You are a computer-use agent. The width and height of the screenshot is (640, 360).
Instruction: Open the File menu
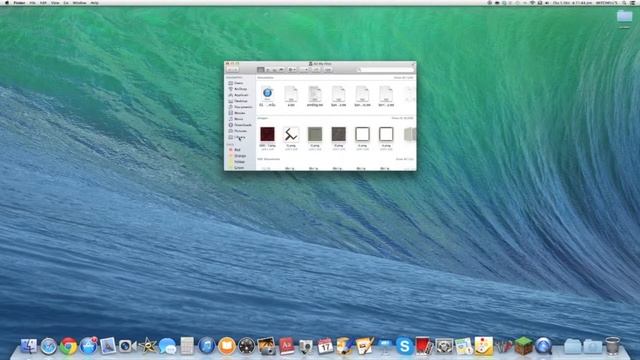tap(32, 3)
